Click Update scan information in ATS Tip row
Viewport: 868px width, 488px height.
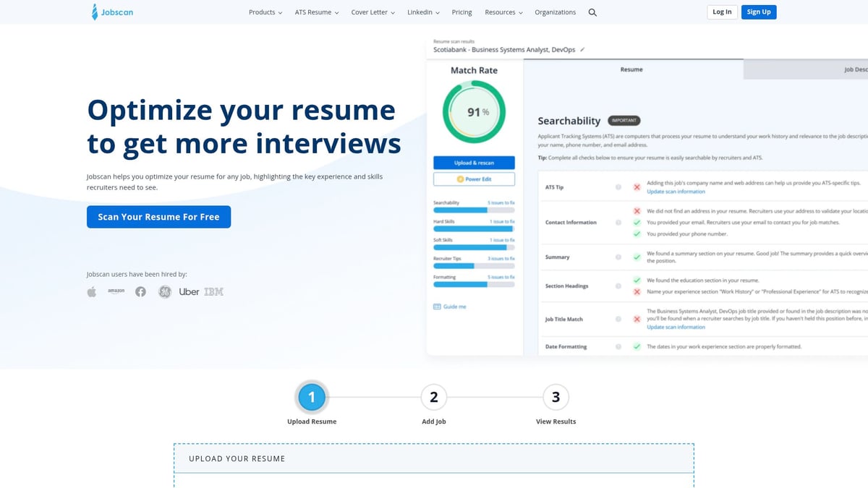(x=676, y=192)
